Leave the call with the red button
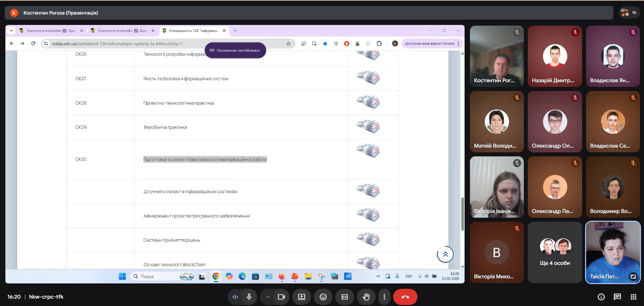This screenshot has height=306, width=644. pos(405,297)
